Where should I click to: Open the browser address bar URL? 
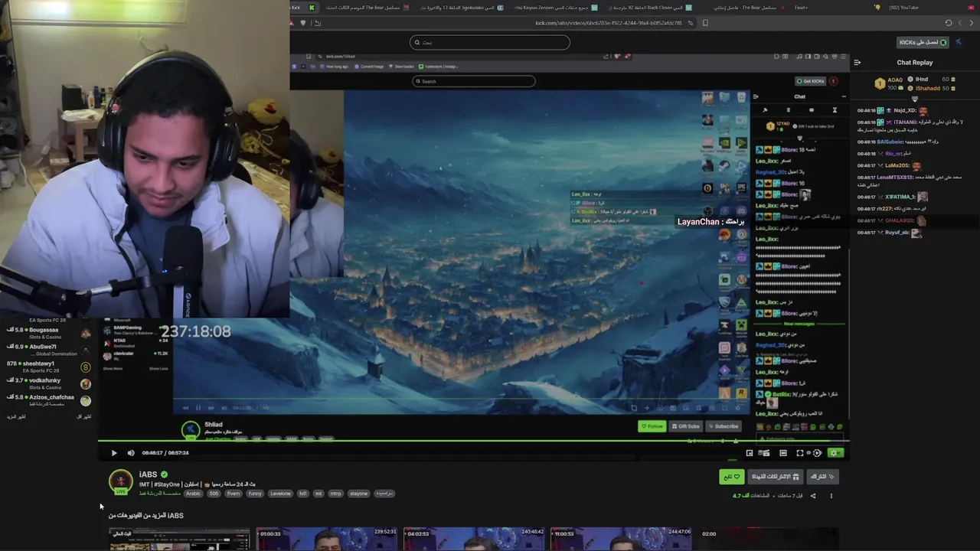pos(609,23)
